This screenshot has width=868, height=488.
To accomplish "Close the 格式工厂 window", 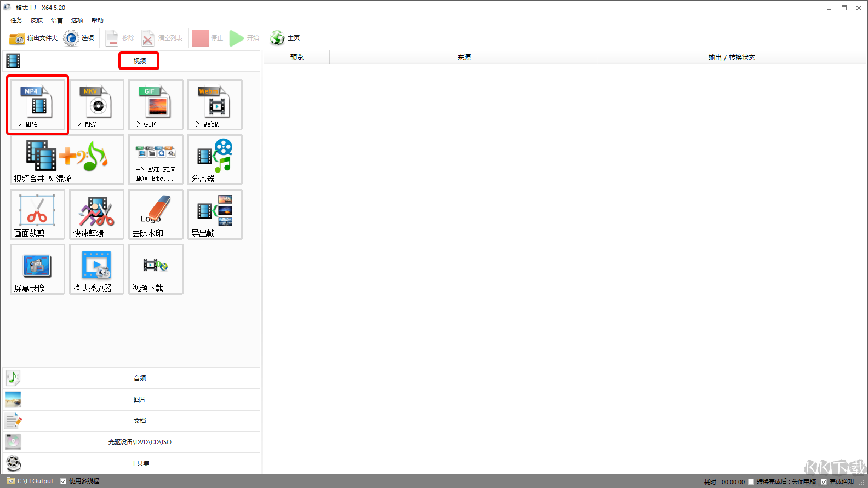I will [x=859, y=8].
